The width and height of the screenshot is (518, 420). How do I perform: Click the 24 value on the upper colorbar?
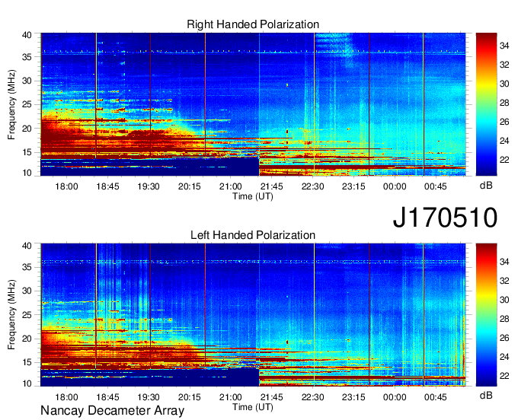point(504,141)
